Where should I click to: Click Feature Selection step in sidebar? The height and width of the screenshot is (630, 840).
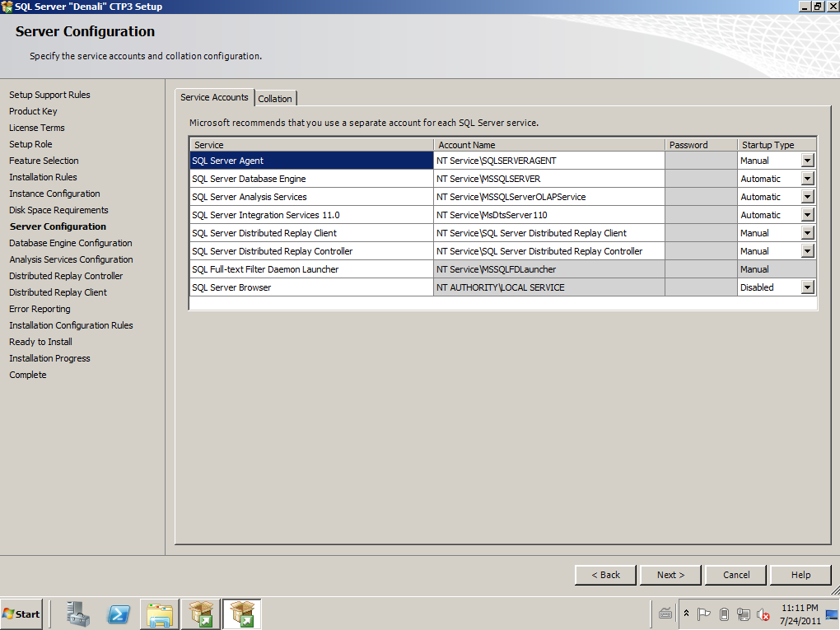tap(44, 161)
